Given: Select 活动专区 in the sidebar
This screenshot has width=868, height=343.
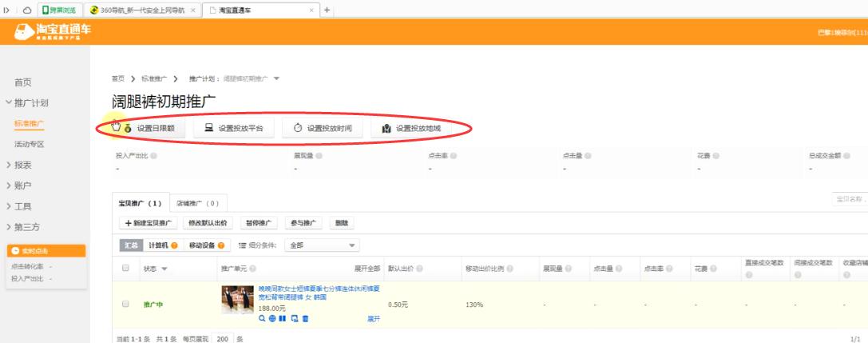Looking at the screenshot, I should tap(30, 144).
